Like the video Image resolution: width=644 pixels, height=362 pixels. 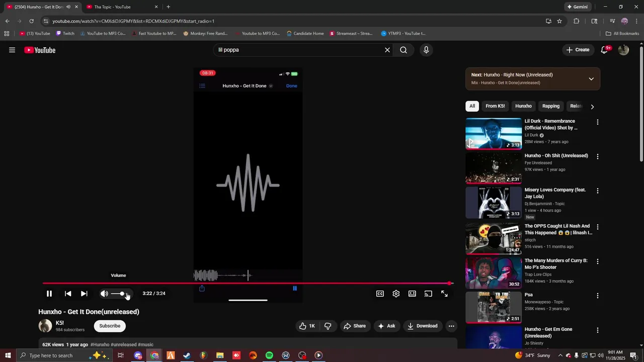click(307, 326)
